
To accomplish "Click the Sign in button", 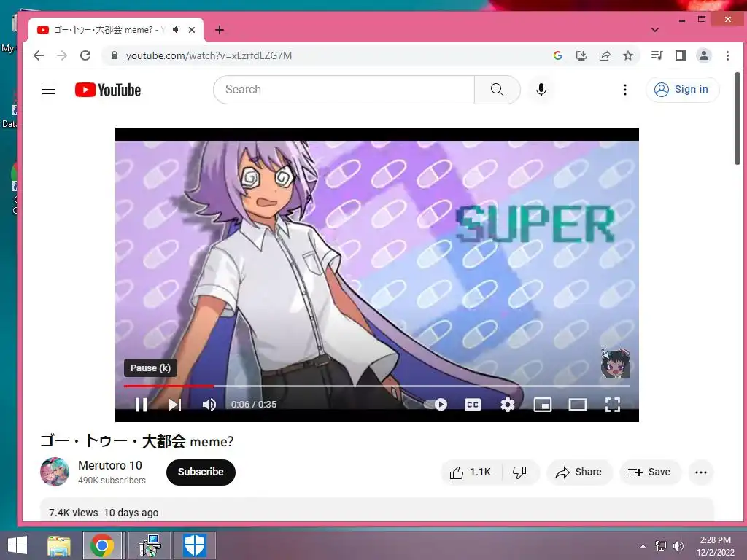I will point(682,90).
